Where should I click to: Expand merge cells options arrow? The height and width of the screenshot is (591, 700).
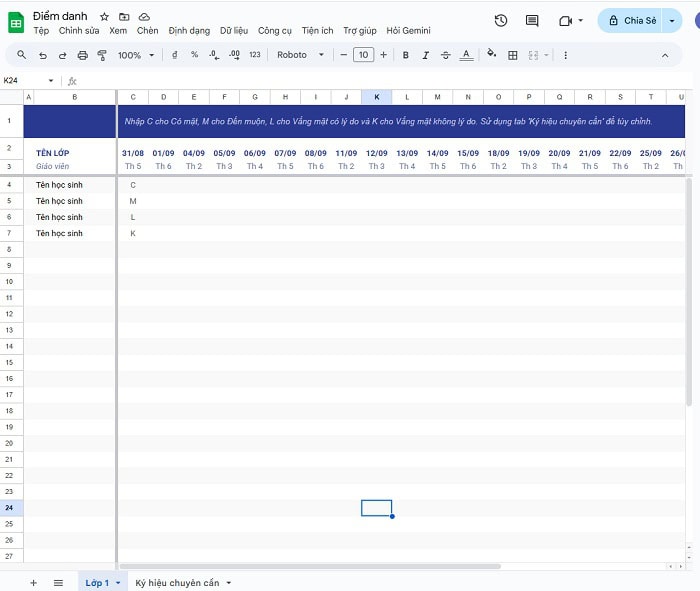coord(546,55)
